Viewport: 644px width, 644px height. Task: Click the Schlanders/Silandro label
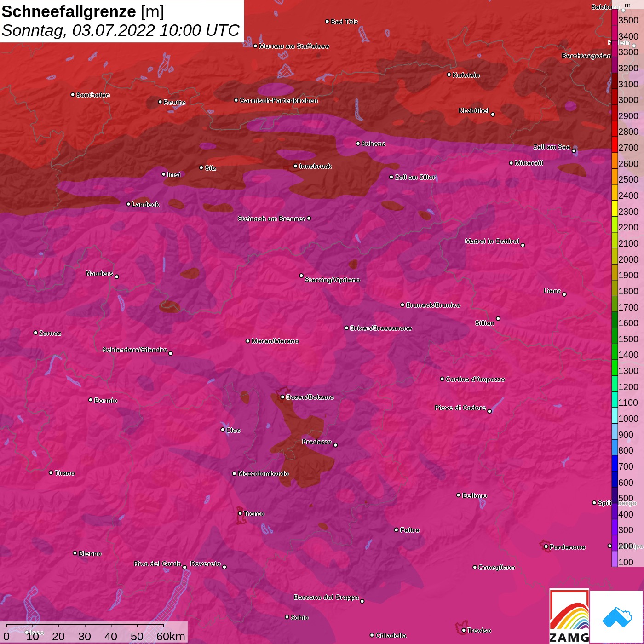[x=135, y=350]
